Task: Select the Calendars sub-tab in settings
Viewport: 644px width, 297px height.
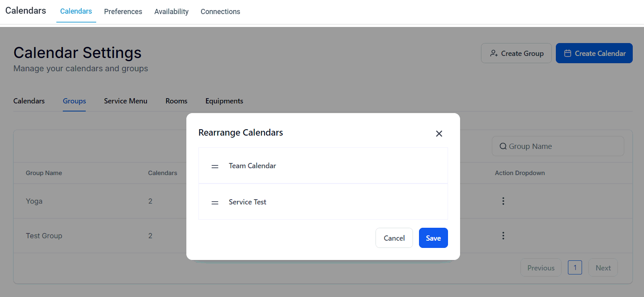Action: click(29, 101)
